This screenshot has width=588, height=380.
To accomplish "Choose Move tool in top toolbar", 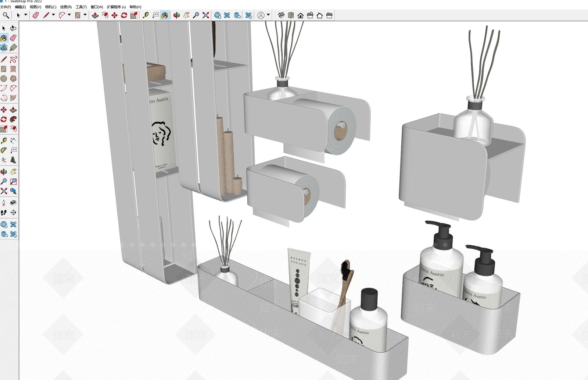I will coord(114,15).
